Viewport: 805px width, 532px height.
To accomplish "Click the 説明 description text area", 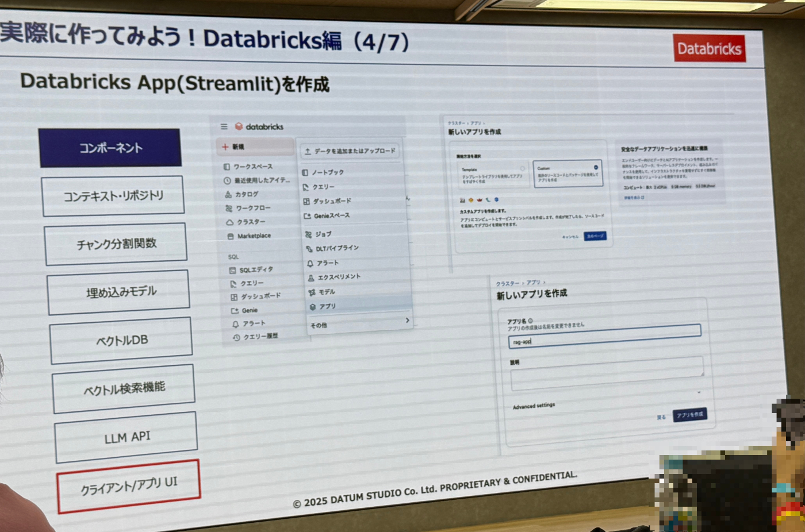I will pos(607,373).
